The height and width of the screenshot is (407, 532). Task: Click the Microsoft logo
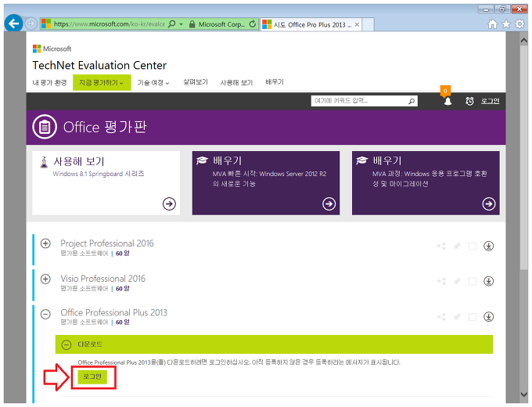click(x=52, y=49)
